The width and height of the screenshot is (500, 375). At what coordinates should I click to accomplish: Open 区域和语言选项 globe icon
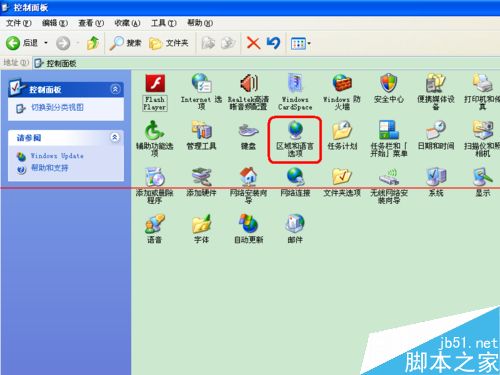(295, 130)
